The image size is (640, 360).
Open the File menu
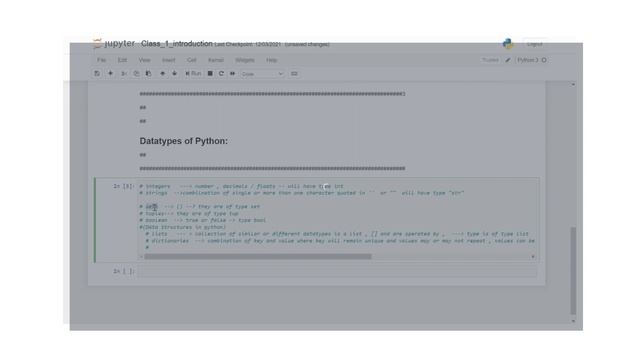[x=101, y=60]
